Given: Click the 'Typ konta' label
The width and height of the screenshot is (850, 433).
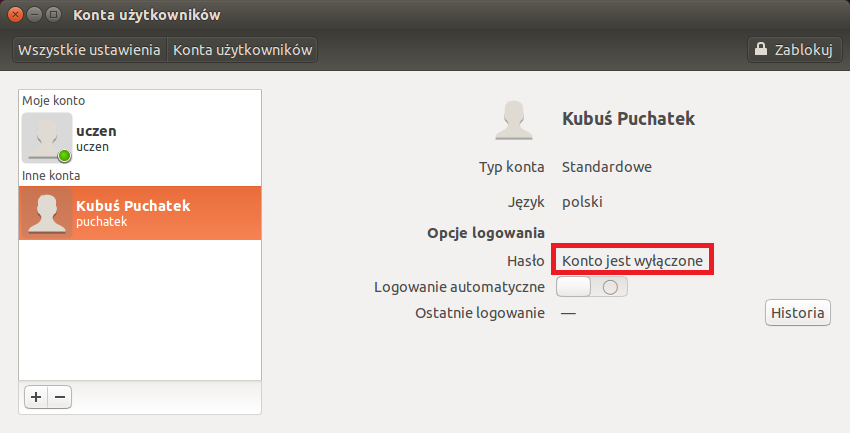Looking at the screenshot, I should [511, 167].
